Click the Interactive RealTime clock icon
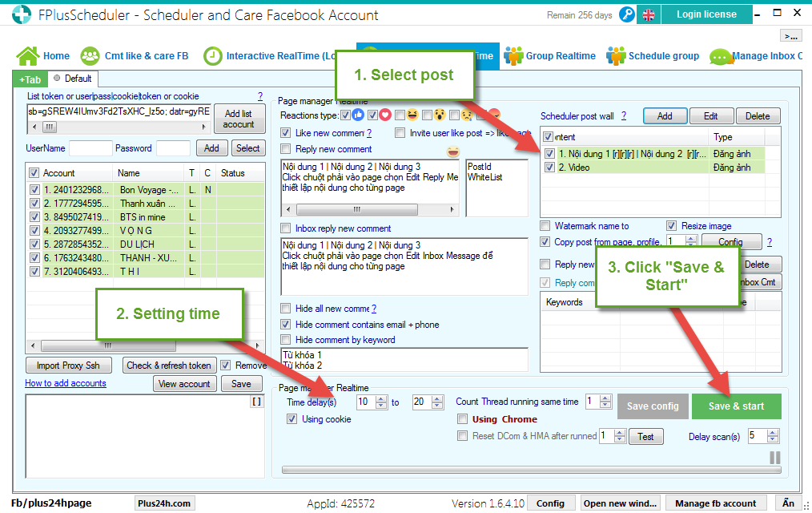The image size is (812, 513). pos(212,56)
